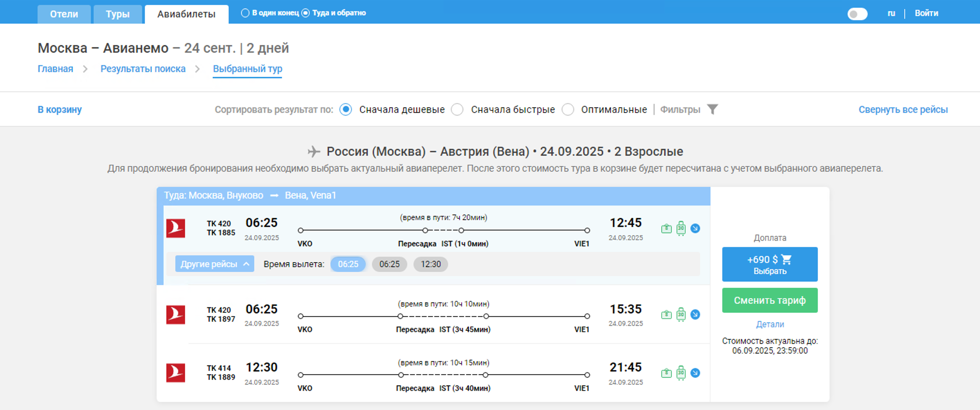Click Turkish Airlines logo on TK 414 flight
Screen dimensions: 980x410
pyautogui.click(x=176, y=373)
